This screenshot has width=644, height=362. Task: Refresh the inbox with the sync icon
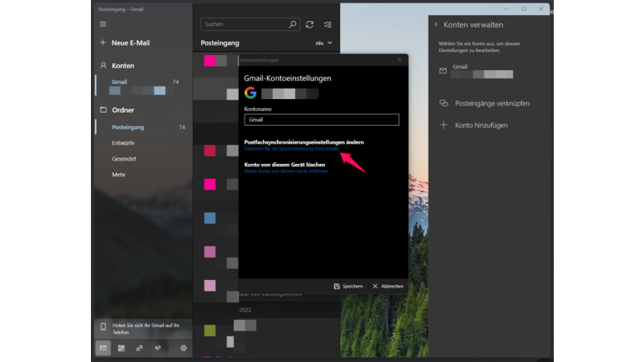[x=309, y=25]
